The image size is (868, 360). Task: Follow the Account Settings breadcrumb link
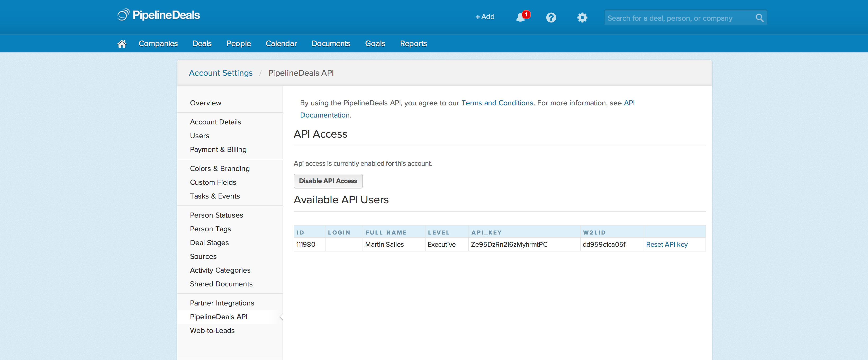(x=220, y=73)
